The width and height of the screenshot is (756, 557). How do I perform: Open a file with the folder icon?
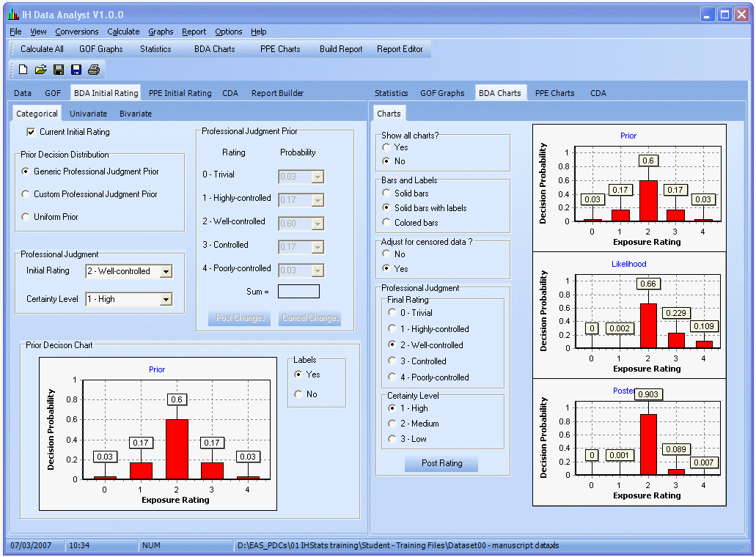(x=40, y=70)
